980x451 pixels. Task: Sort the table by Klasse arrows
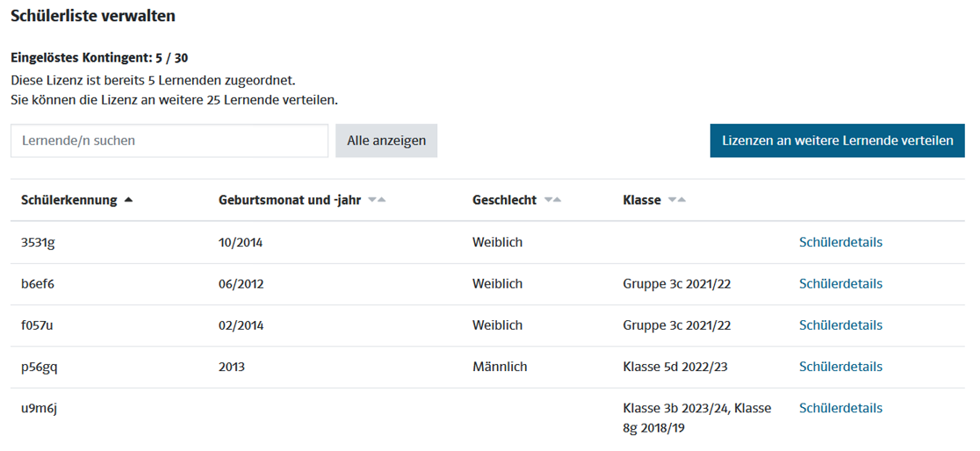click(x=676, y=200)
